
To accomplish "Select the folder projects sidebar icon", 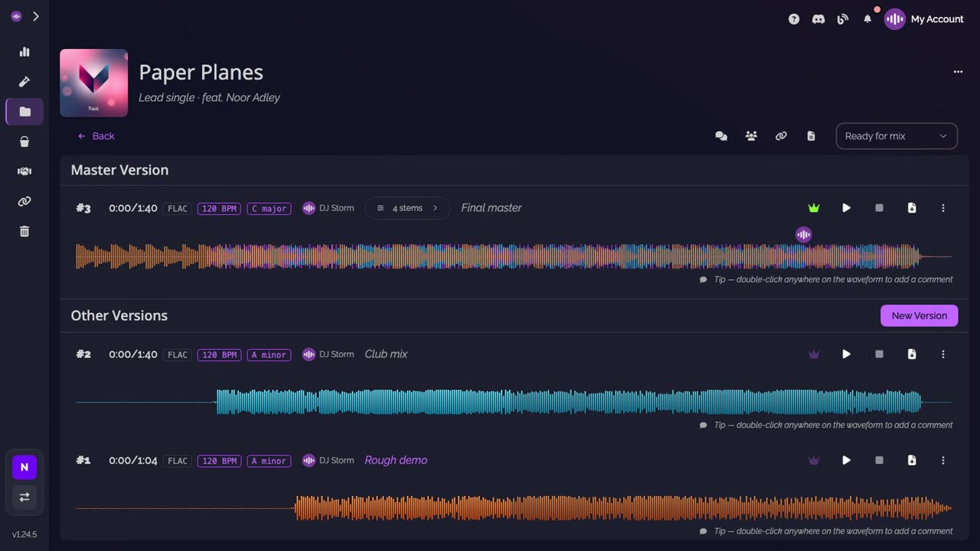I will tap(24, 112).
